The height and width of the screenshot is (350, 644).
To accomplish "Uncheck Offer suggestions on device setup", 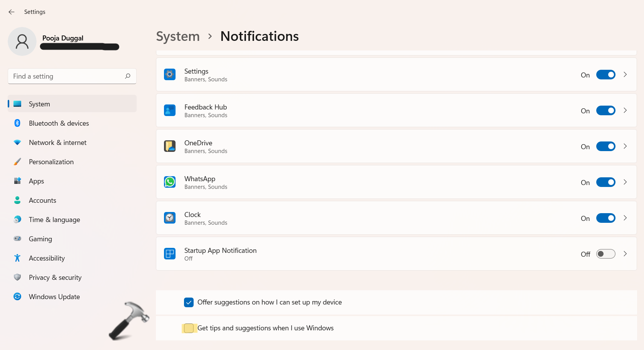I will pyautogui.click(x=189, y=302).
